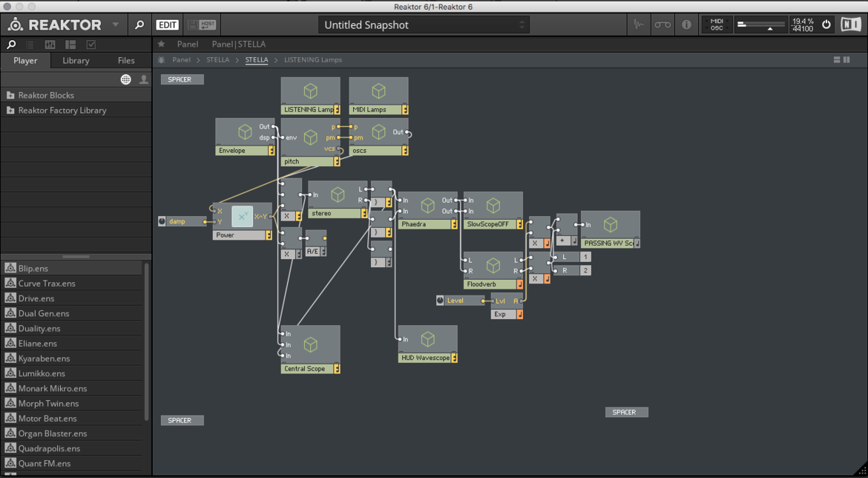Open the snapshots list icon
Image resolution: width=868 pixels, height=478 pixels.
(x=30, y=45)
